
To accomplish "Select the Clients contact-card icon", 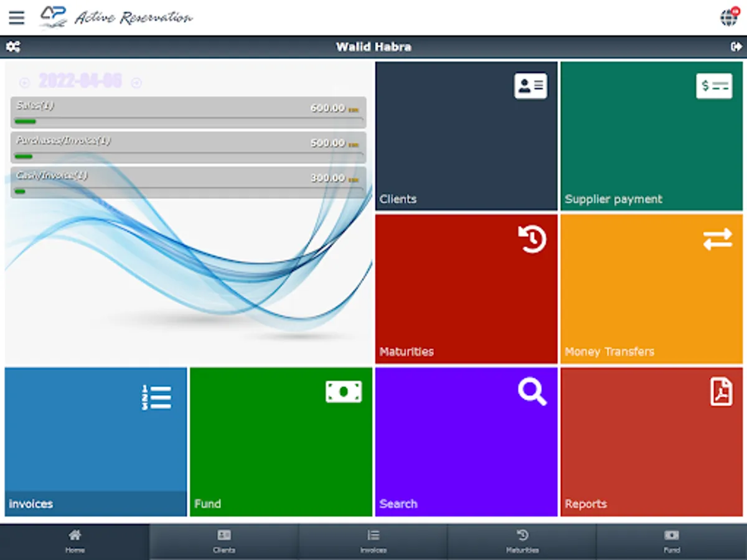I will (530, 85).
